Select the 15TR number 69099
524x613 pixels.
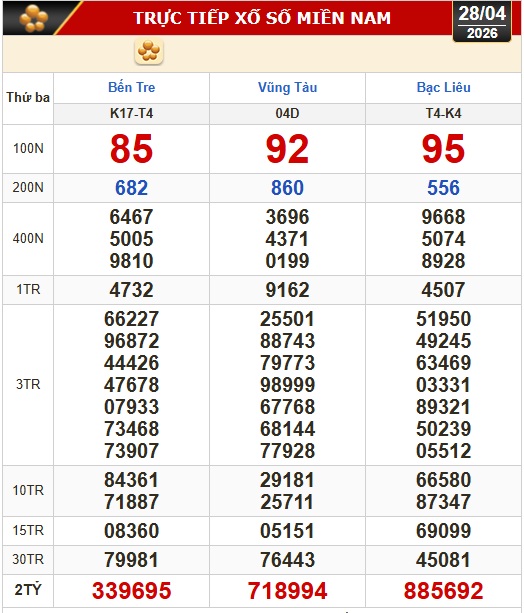tap(443, 531)
